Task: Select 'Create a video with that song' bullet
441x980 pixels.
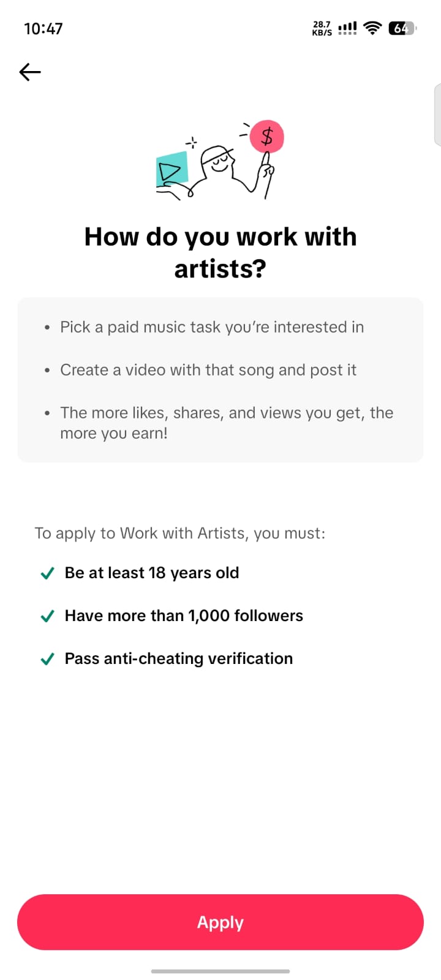Action: (x=208, y=370)
